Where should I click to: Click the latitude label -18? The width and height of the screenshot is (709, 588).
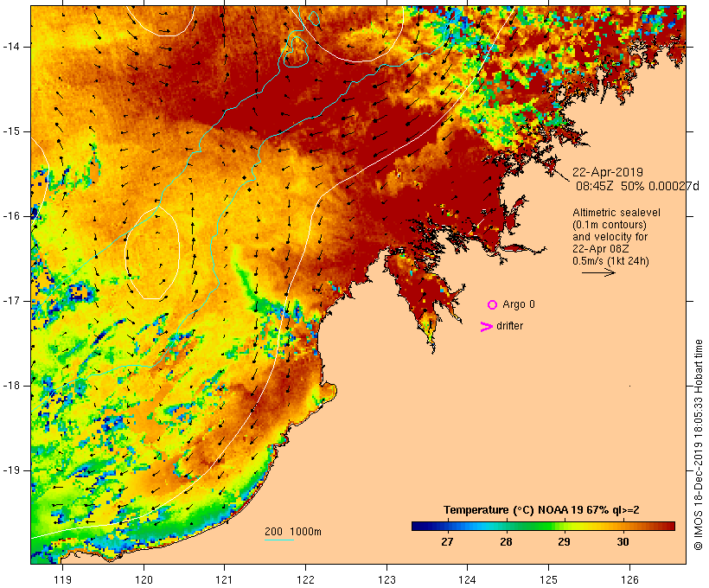click(x=11, y=386)
